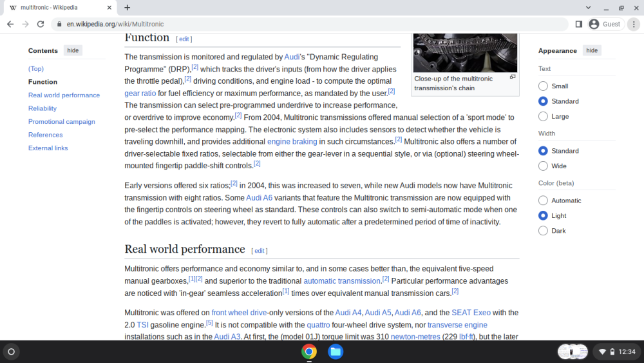Enlarge the transmission chain image icon
644x363 pixels.
[x=513, y=77]
